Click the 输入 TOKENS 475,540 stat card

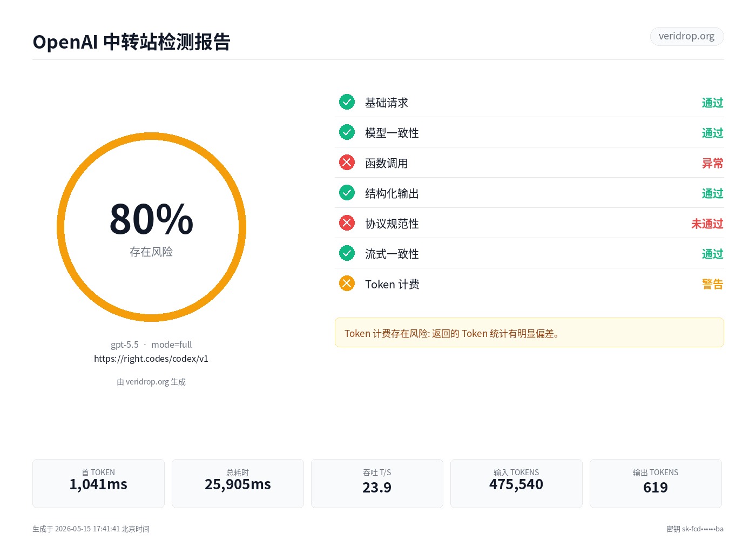point(516,483)
